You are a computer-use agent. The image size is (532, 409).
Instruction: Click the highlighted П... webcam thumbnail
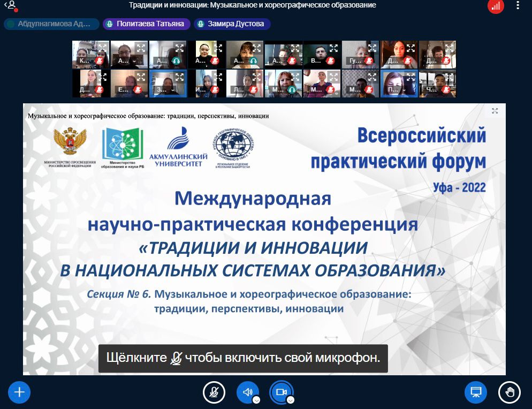(x=399, y=83)
